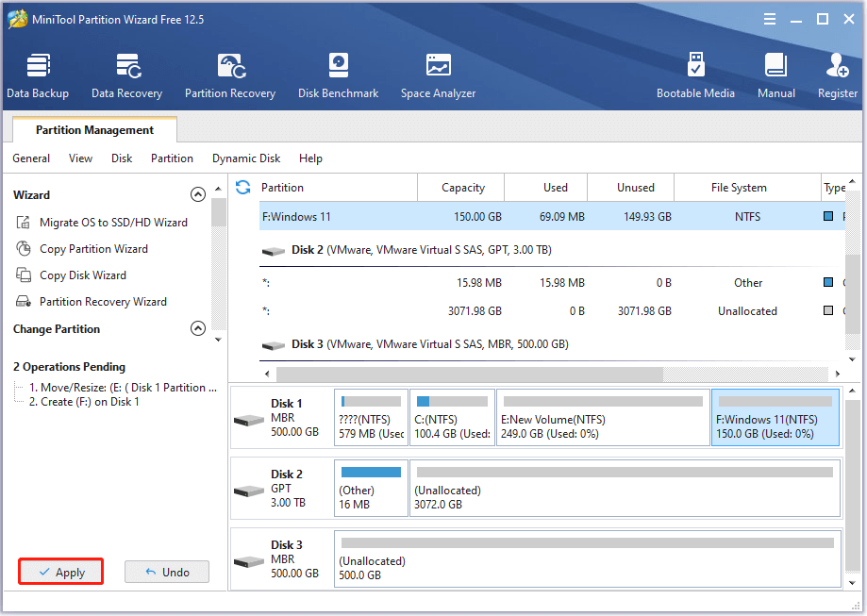The image size is (867, 616).
Task: Open the Disk menu
Action: [x=122, y=158]
